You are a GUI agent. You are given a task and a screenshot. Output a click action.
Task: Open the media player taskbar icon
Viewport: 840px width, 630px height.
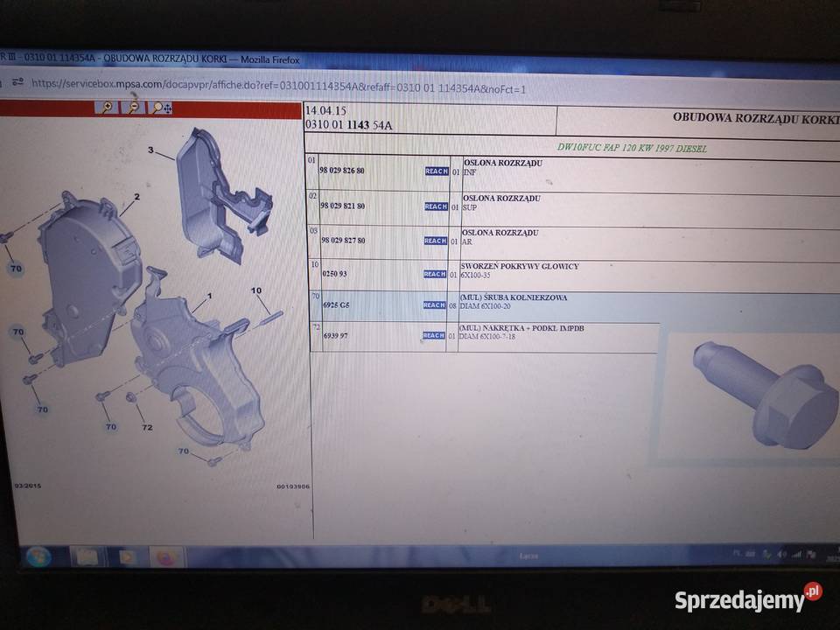point(128,556)
